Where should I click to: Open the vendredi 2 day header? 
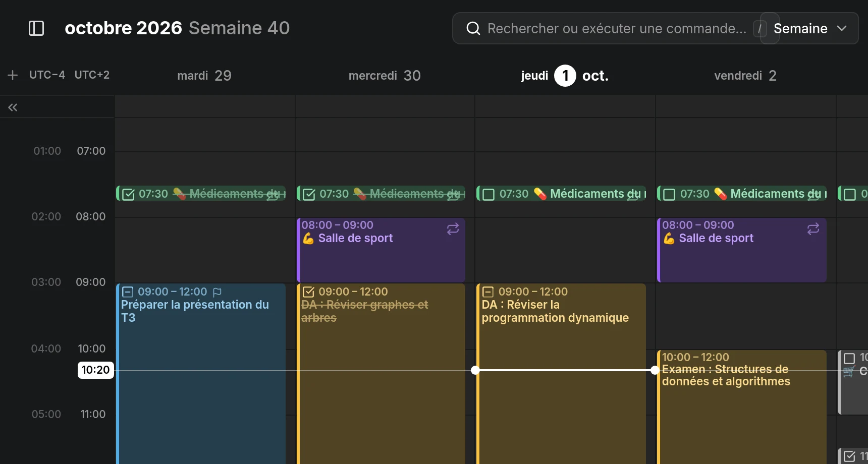(x=745, y=76)
